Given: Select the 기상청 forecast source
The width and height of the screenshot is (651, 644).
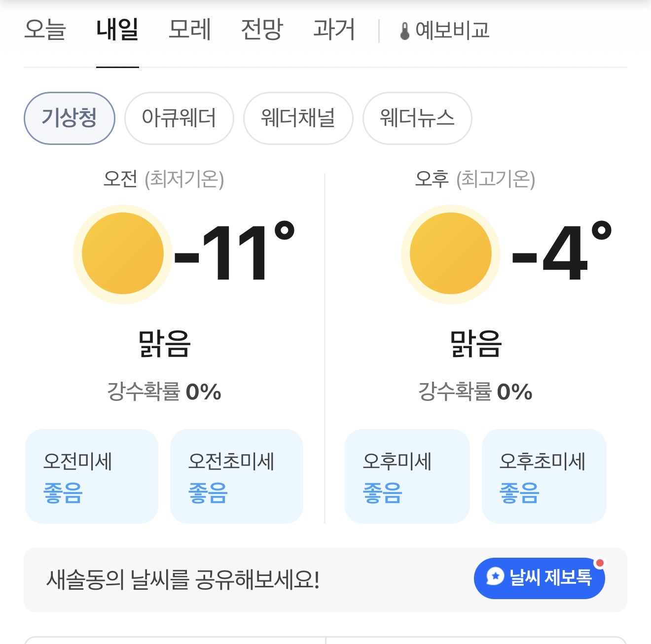Looking at the screenshot, I should (69, 118).
